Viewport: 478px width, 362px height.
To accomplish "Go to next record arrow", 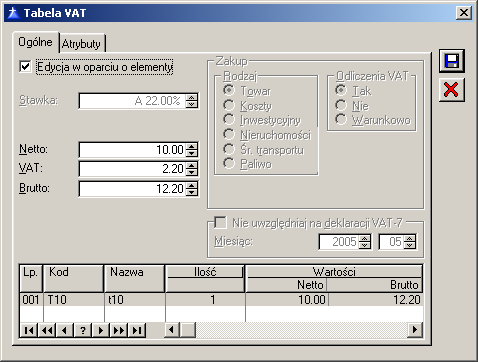I will pos(101,330).
